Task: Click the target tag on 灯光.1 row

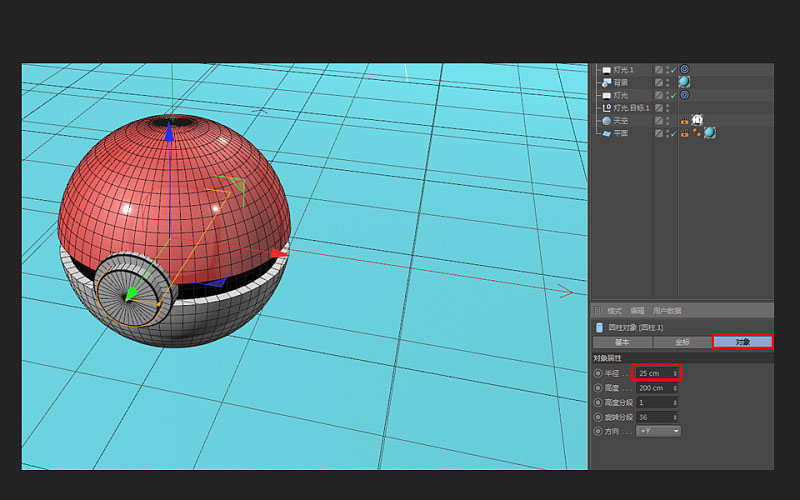Action: click(685, 70)
